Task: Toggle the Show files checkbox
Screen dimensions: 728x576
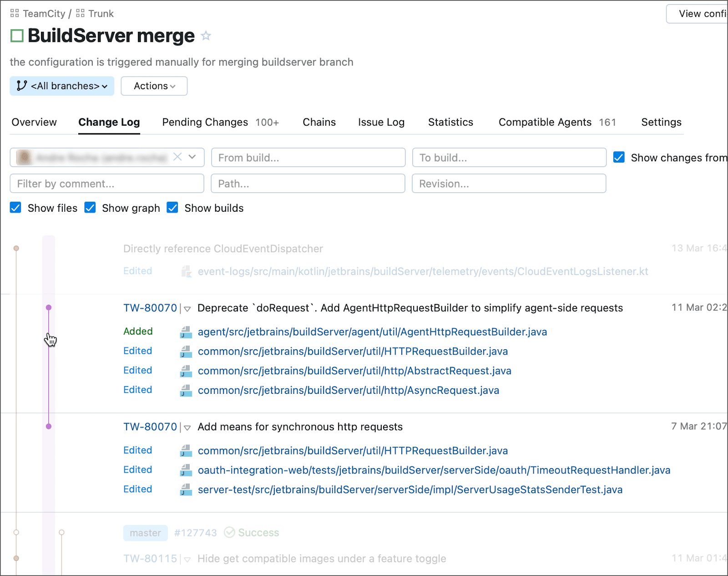Action: (15, 208)
